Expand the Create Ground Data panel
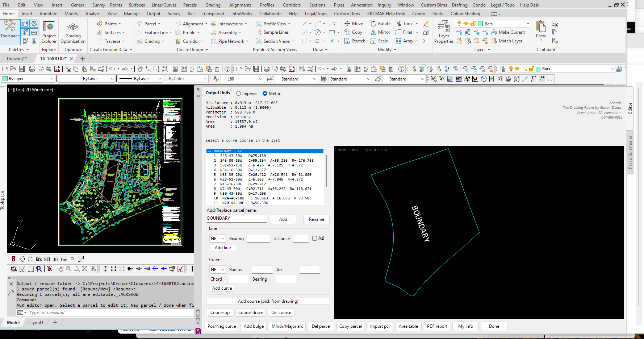The image size is (644, 339). pos(110,50)
